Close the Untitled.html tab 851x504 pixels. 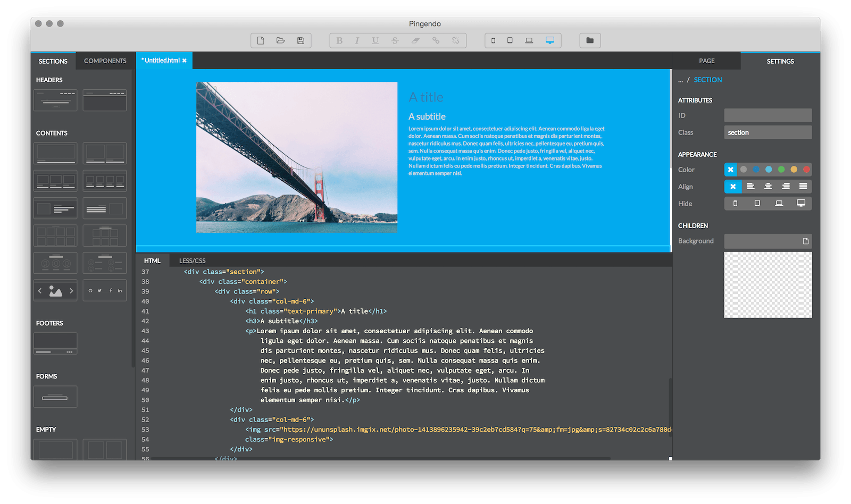tap(185, 61)
